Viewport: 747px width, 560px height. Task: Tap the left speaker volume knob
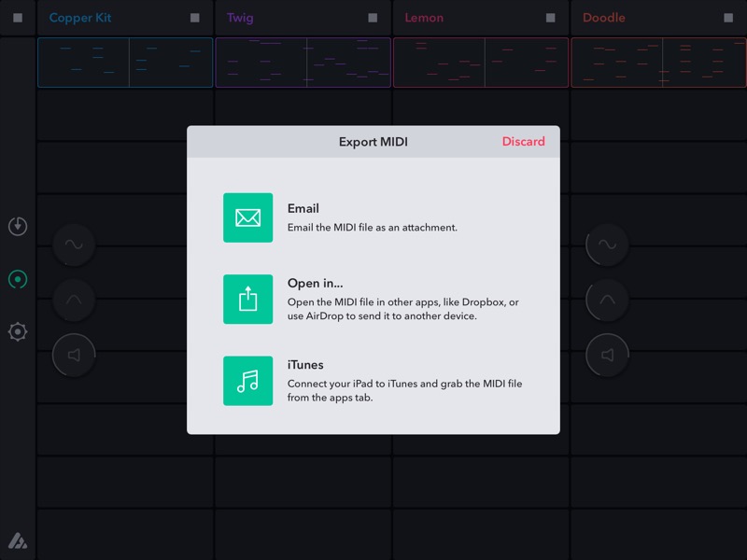tap(74, 355)
